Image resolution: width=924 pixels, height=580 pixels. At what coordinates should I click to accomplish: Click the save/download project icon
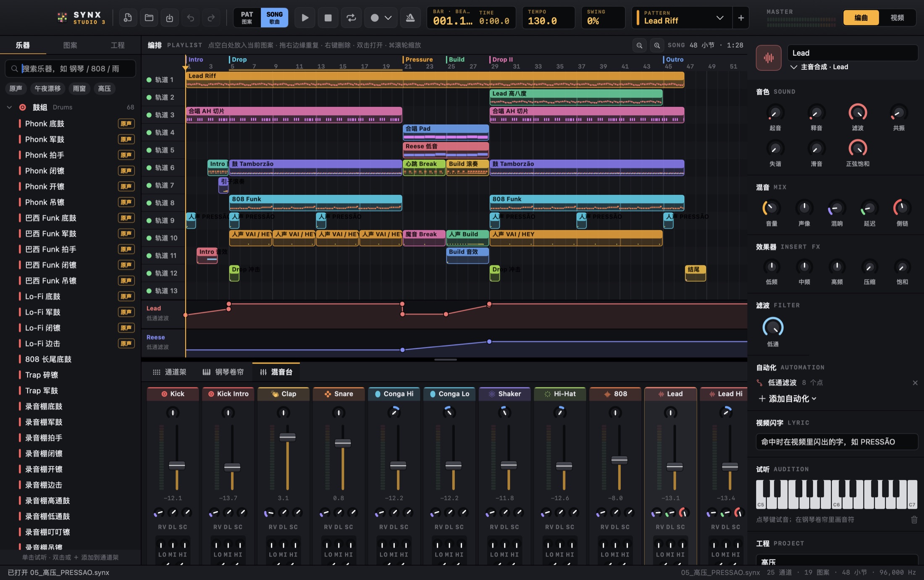pyautogui.click(x=169, y=18)
